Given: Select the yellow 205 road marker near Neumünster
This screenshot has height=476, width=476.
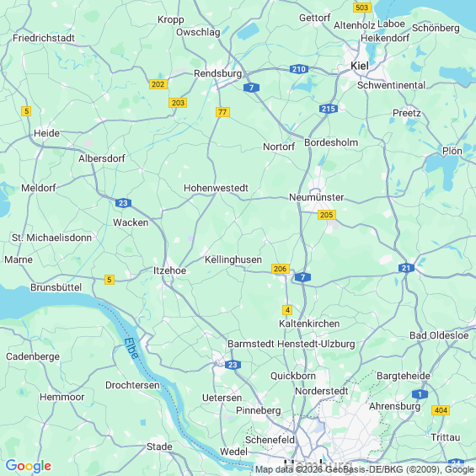Looking at the screenshot, I should pyautogui.click(x=327, y=215).
